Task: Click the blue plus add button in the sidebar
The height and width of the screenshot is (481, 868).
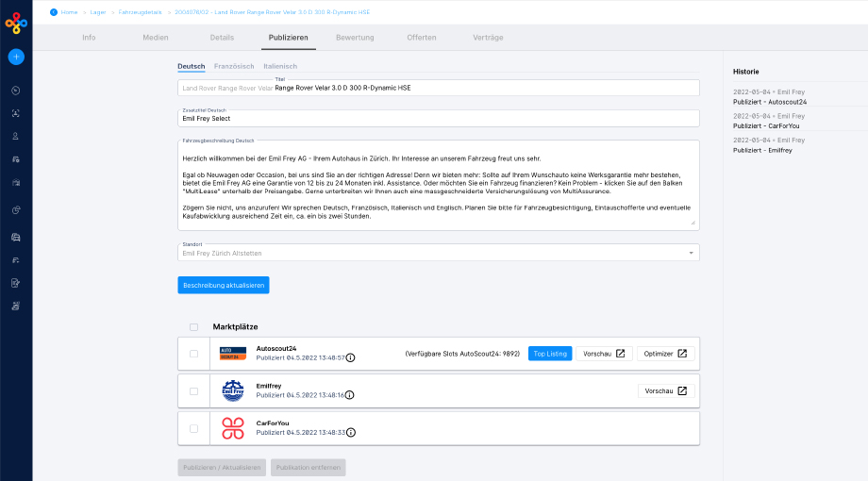Action: [x=16, y=57]
